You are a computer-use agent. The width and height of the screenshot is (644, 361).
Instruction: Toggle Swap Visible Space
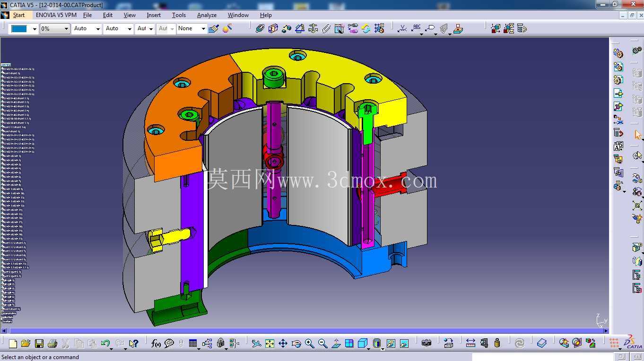(404, 344)
